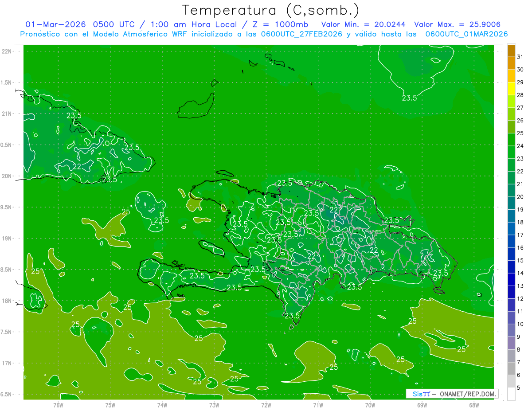
Task: Click the '5' color scale label
Action: click(519, 388)
